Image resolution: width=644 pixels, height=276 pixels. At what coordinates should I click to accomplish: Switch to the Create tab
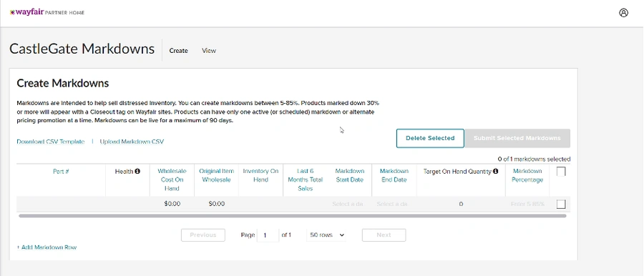(179, 51)
